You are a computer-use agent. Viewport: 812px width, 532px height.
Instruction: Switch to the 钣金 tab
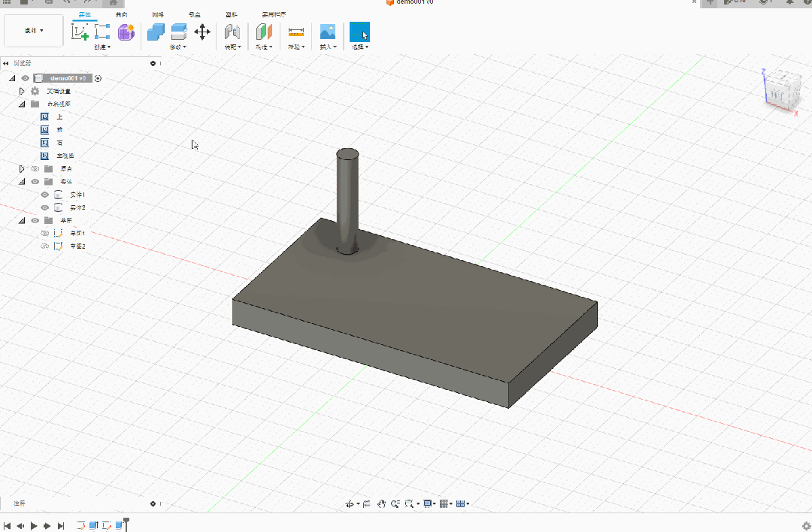195,14
